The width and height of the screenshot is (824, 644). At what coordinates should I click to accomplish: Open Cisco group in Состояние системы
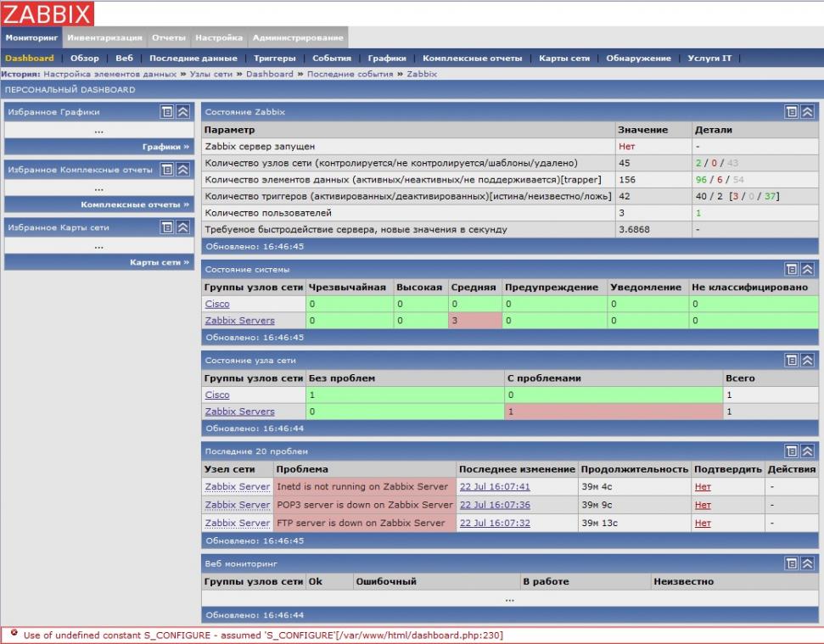click(217, 304)
